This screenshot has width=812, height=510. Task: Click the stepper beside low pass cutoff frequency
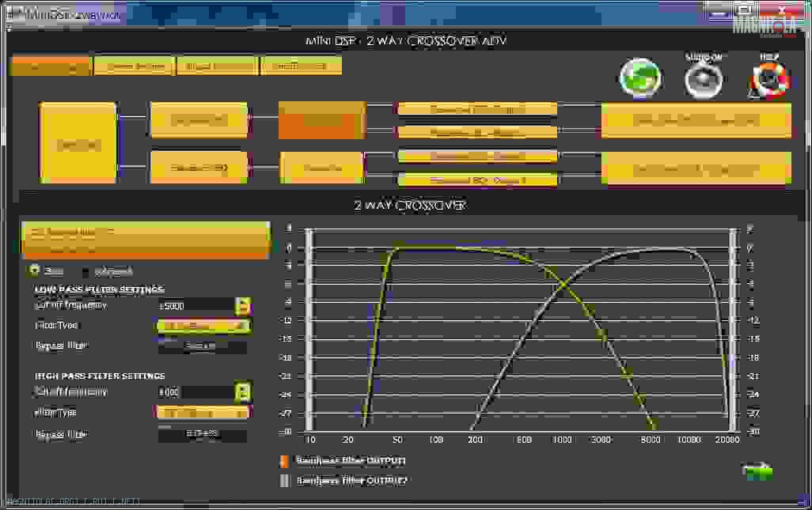point(243,306)
